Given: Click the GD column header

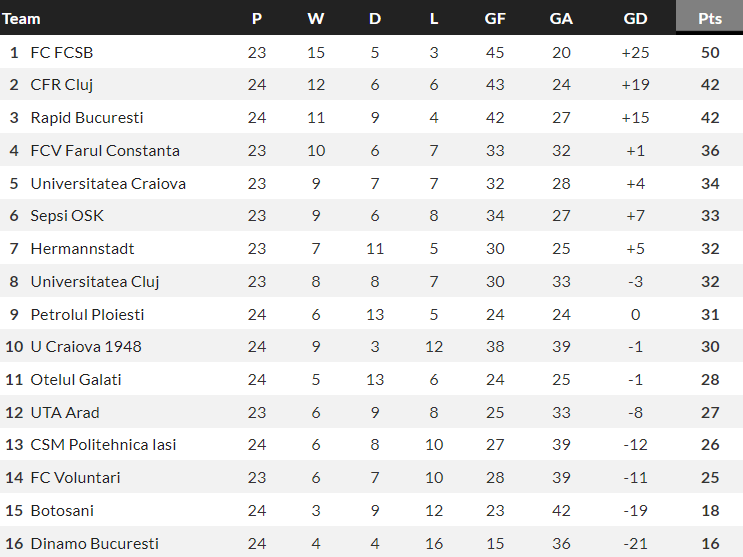Looking at the screenshot, I should (635, 18).
